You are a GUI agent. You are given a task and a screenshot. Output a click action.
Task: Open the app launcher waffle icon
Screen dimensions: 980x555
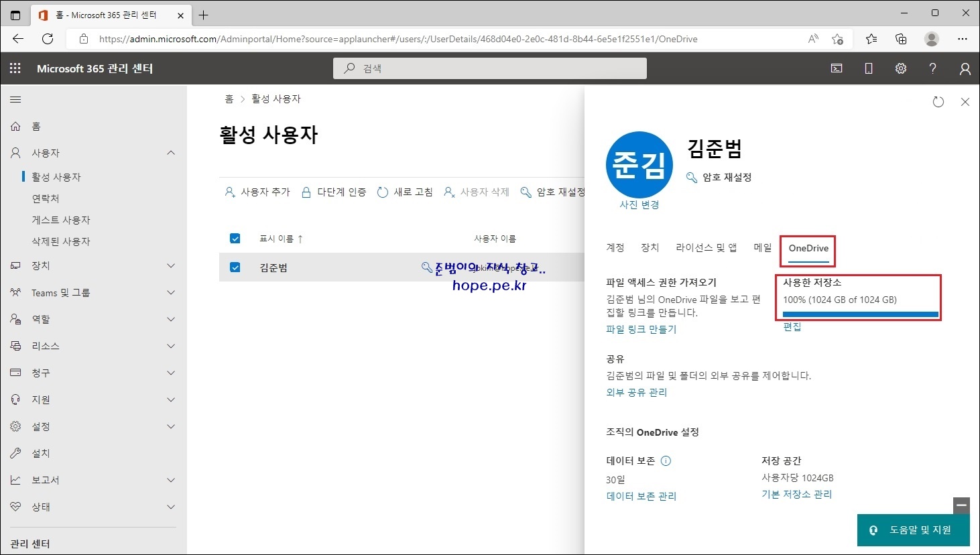pos(15,68)
